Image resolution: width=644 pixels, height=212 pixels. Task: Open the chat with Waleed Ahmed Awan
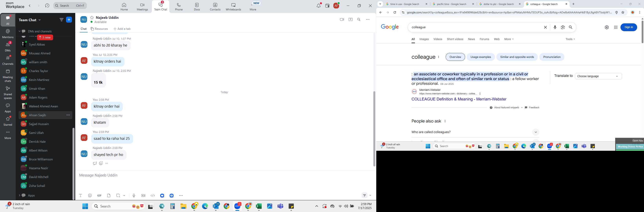tap(45, 106)
